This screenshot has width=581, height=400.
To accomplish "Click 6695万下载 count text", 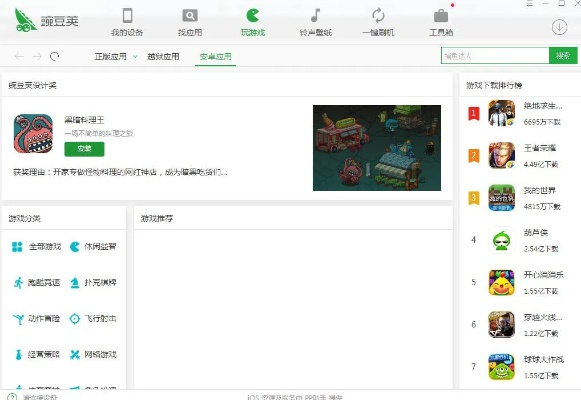I will (542, 122).
